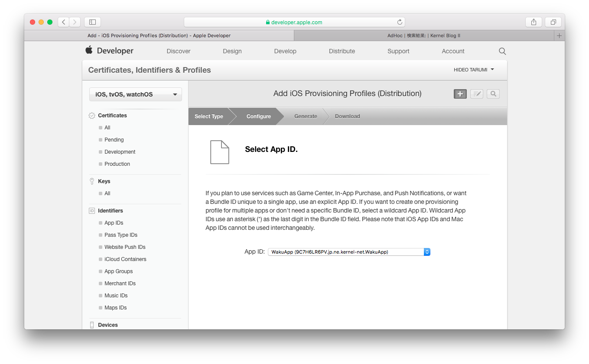Click the edit profiles pencil icon
This screenshot has width=589, height=364.
pos(476,94)
